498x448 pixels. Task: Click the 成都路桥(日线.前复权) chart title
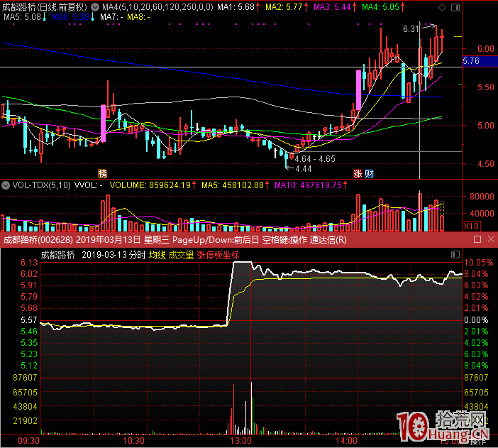click(x=45, y=7)
